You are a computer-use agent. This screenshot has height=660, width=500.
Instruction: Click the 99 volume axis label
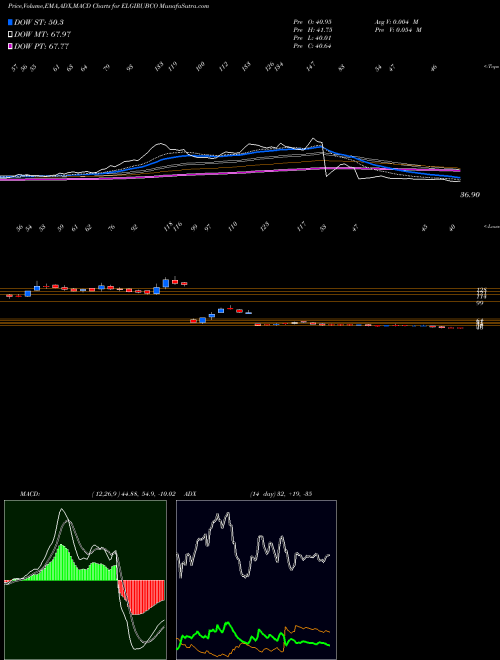pos(479,303)
